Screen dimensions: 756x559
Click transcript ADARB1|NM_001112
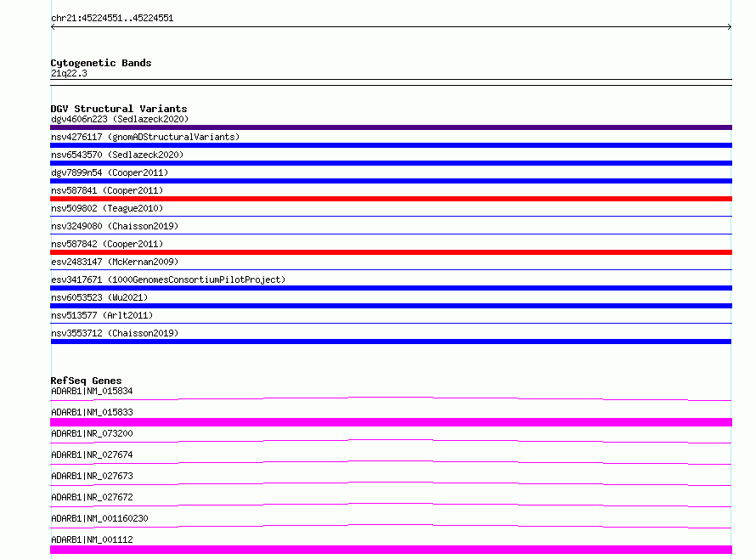92,539
